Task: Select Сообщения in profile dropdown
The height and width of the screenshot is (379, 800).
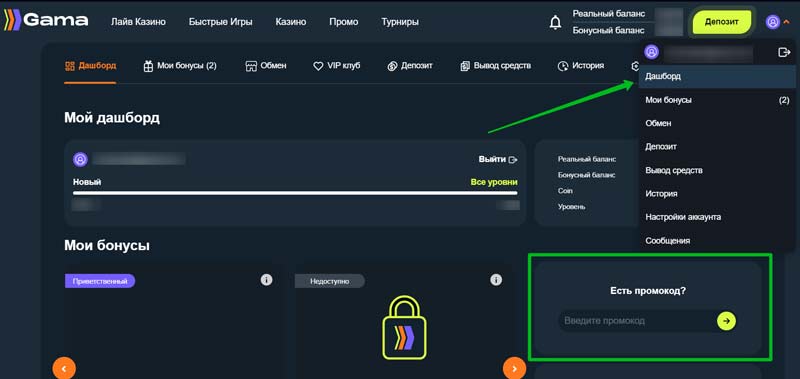Action: pos(717,241)
